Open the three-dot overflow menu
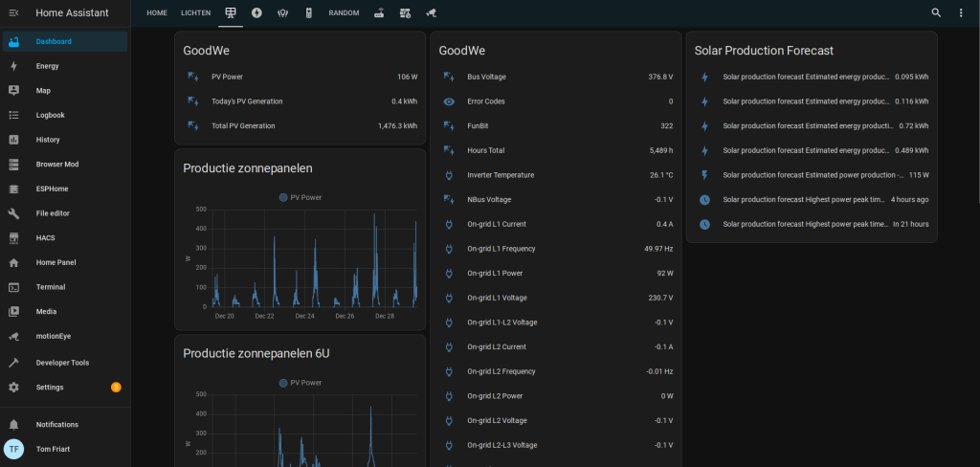The width and height of the screenshot is (980, 467). point(961,13)
